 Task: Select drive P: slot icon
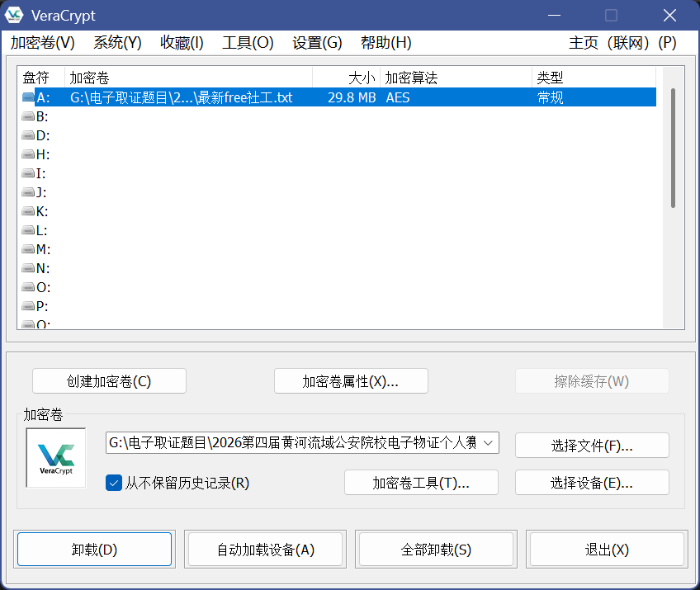coord(29,306)
